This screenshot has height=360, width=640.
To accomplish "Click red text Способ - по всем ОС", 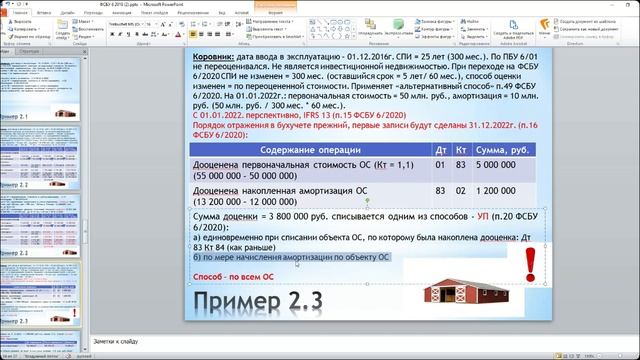I will tap(233, 277).
